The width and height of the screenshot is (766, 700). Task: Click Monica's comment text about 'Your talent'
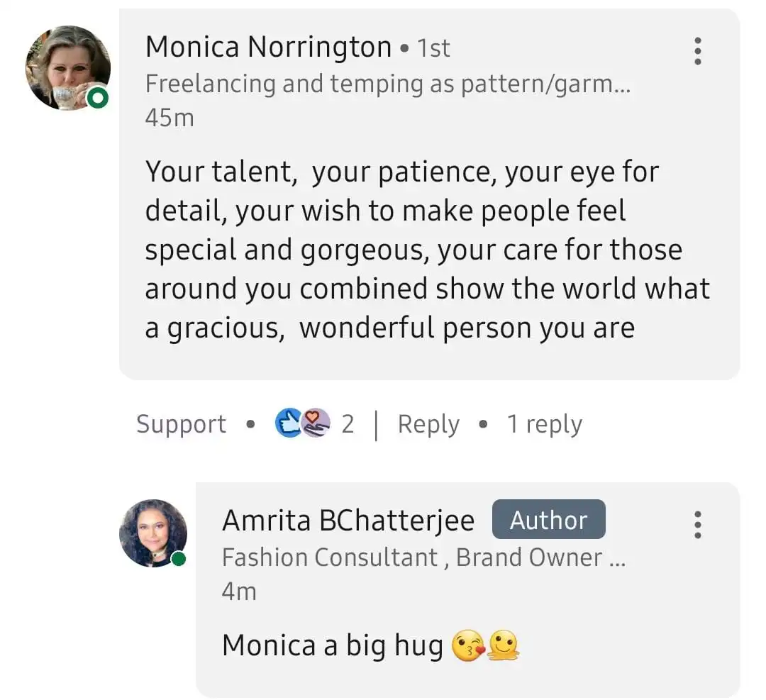[427, 250]
